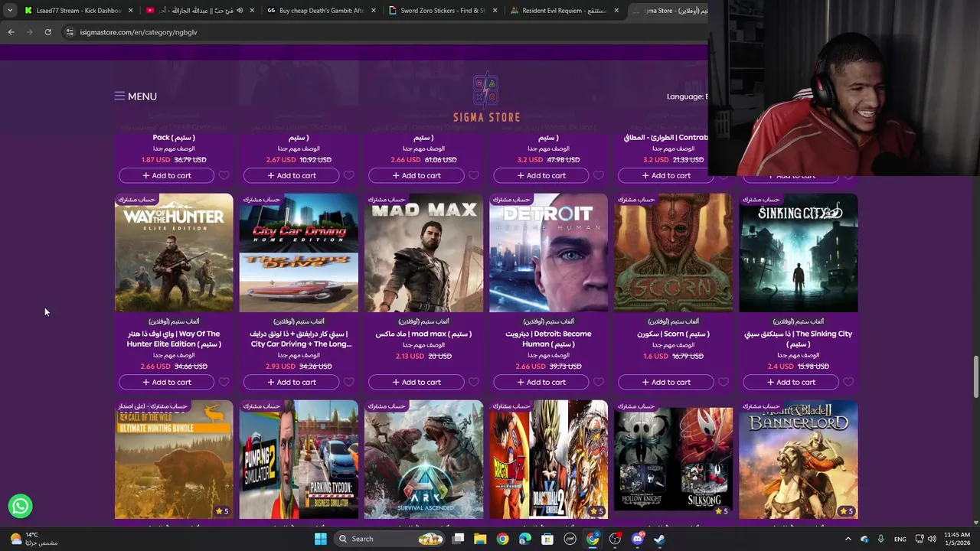Viewport: 980px width, 551px height.
Task: Open Chrome tab search dropdown arrow
Action: pyautogui.click(x=9, y=11)
